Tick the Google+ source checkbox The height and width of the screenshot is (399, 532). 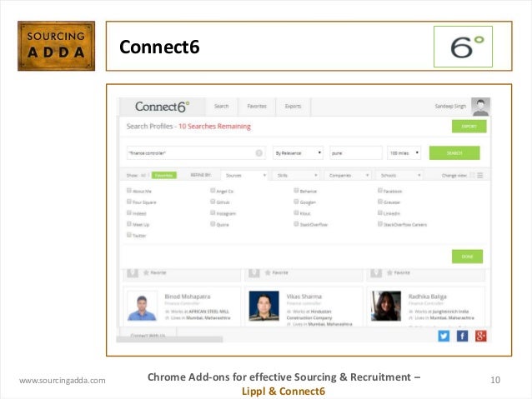296,202
